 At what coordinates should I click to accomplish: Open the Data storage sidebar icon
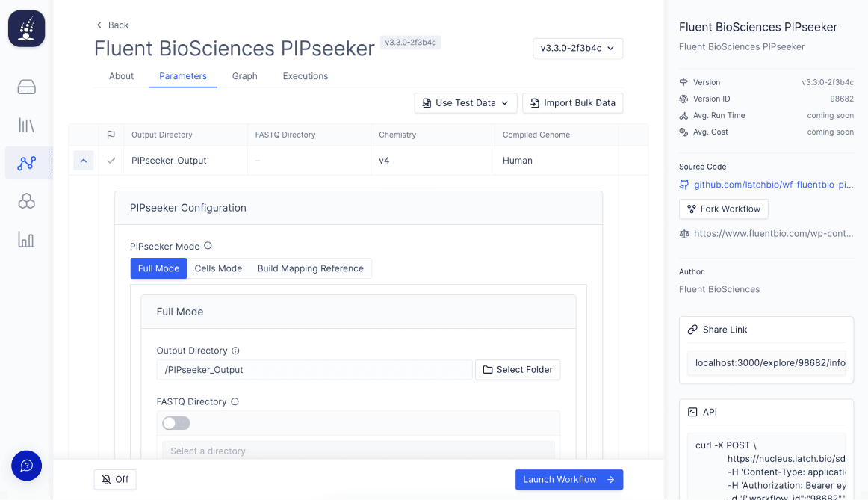pyautogui.click(x=27, y=87)
